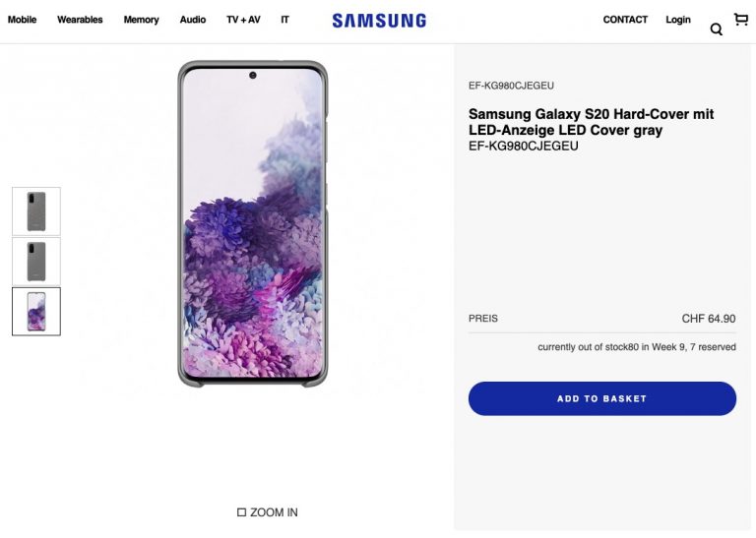The image size is (756, 538).
Task: Click the Login link
Action: coord(678,20)
